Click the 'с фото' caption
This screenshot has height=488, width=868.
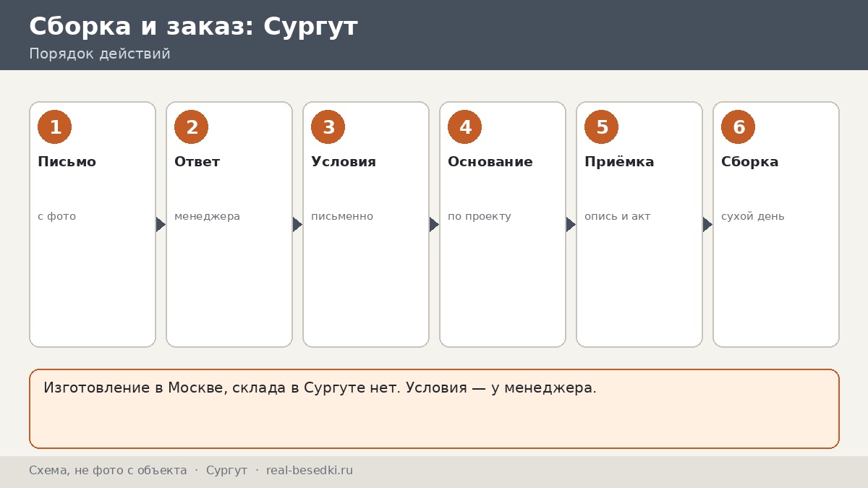(x=56, y=216)
